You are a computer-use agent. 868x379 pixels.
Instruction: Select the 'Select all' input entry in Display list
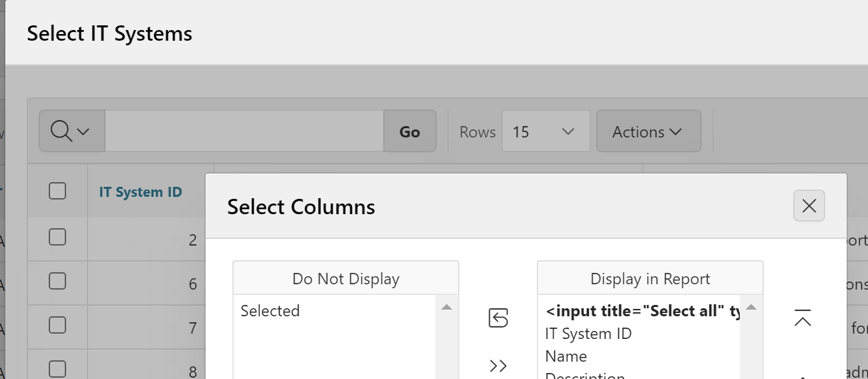tap(641, 311)
